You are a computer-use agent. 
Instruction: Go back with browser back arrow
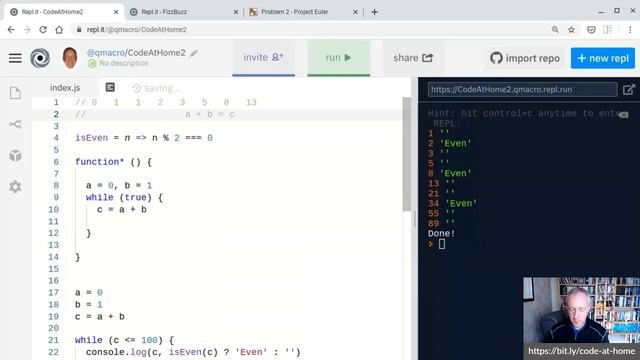11,29
